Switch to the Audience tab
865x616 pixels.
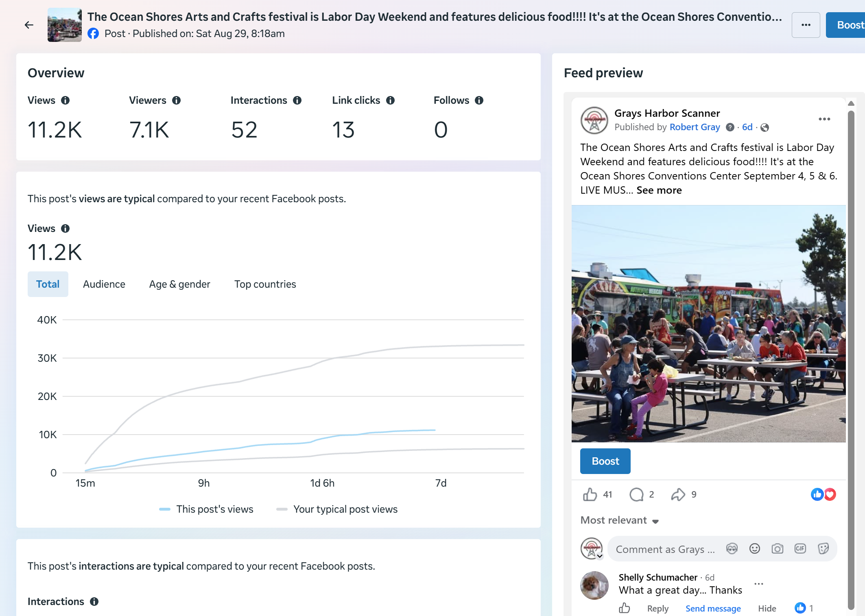point(104,284)
